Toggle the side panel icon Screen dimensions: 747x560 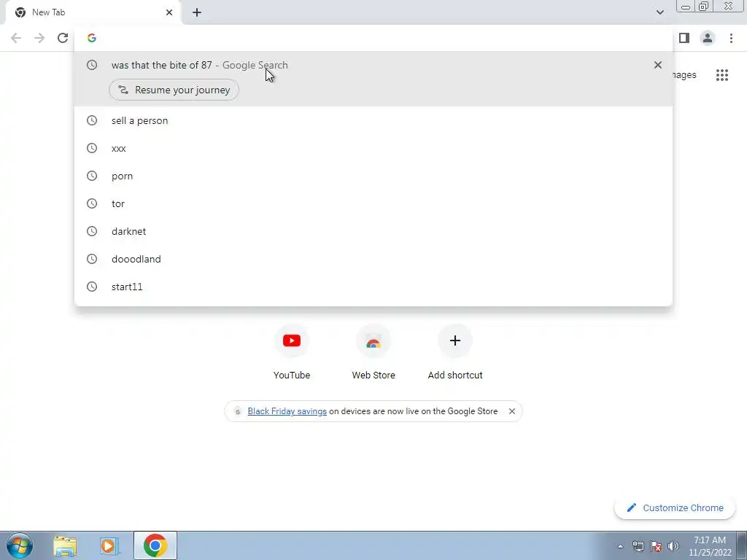pos(684,38)
